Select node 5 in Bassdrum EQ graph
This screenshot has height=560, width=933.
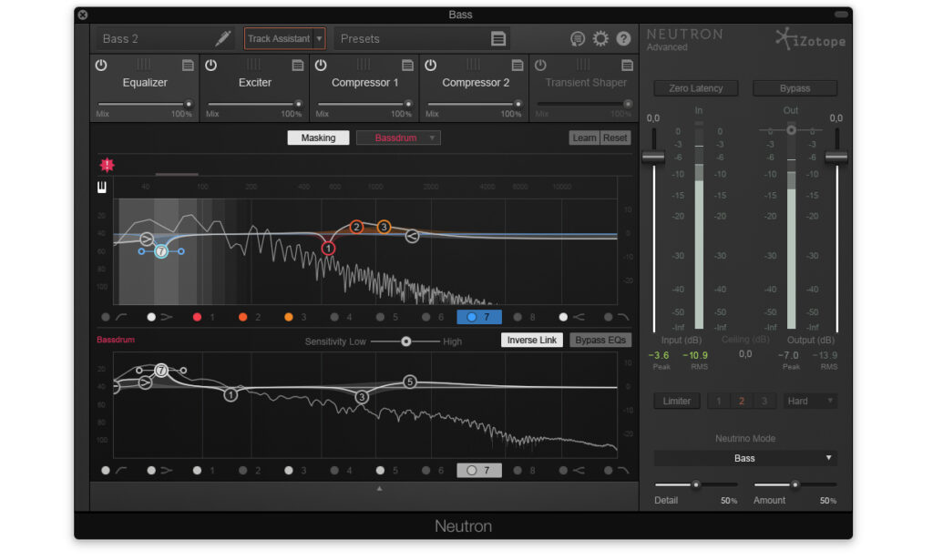pyautogui.click(x=409, y=382)
